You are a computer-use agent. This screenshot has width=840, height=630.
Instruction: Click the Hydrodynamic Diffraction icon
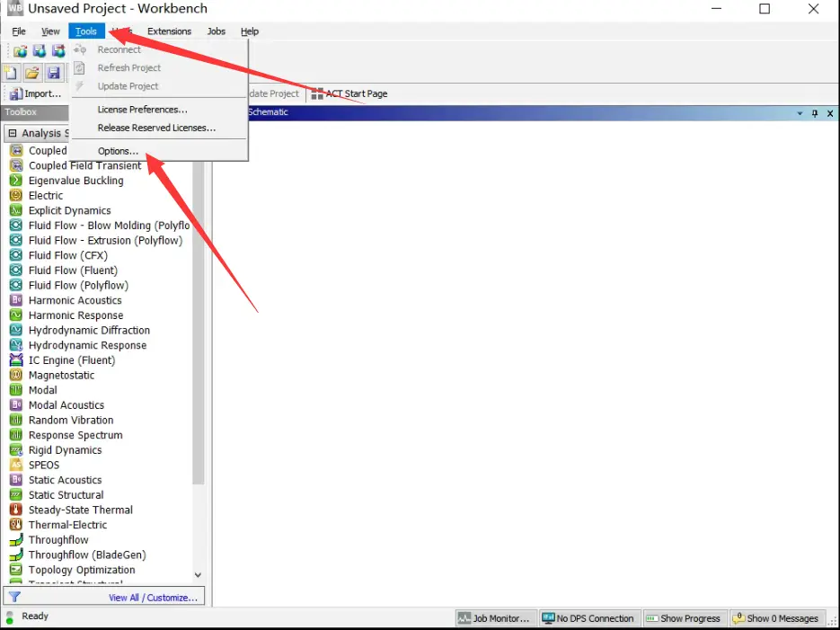tap(16, 331)
